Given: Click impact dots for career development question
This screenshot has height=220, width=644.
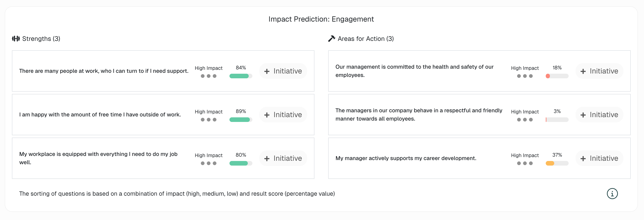Looking at the screenshot, I should tap(524, 163).
